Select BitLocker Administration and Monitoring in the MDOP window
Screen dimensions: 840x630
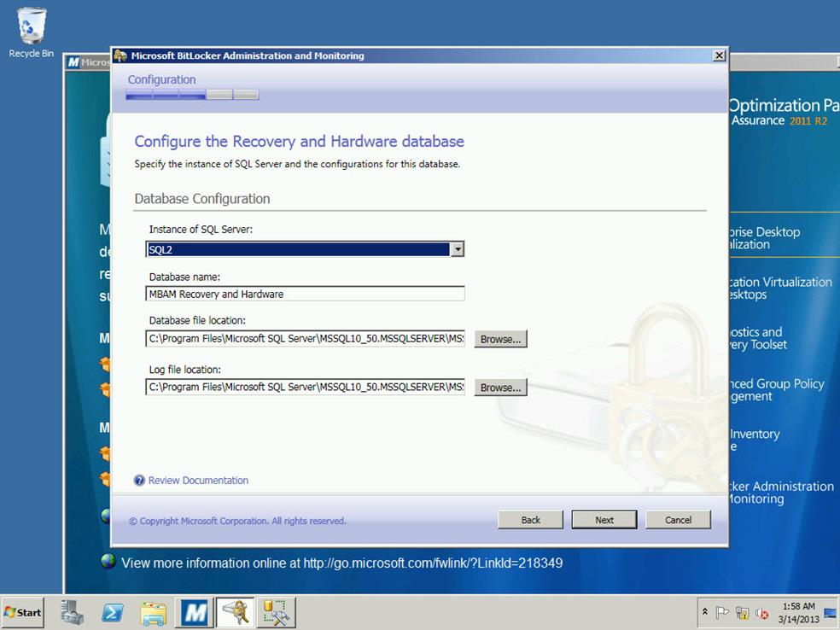pyautogui.click(x=782, y=493)
